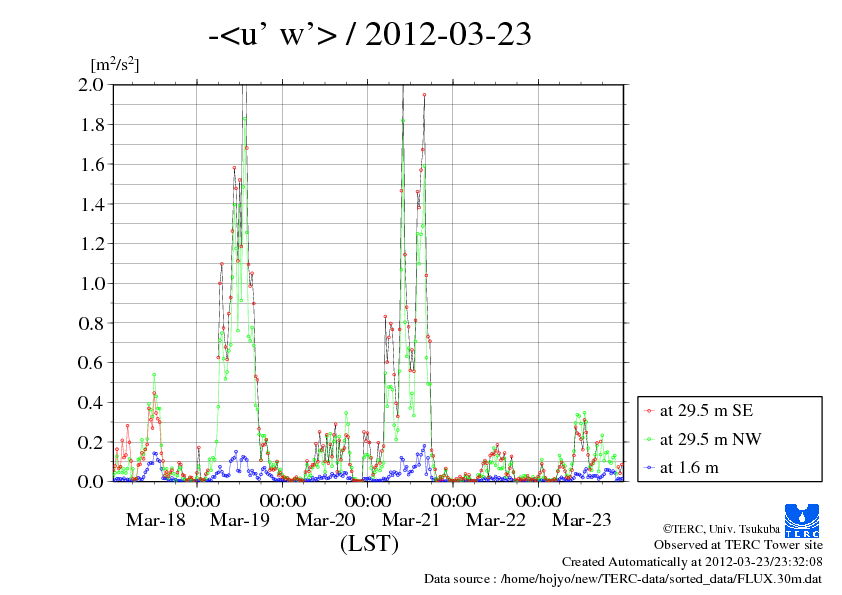Screen dimensions: 842x595
Task: Click 'Observed at TERC Tower site' text
Action: (x=738, y=545)
